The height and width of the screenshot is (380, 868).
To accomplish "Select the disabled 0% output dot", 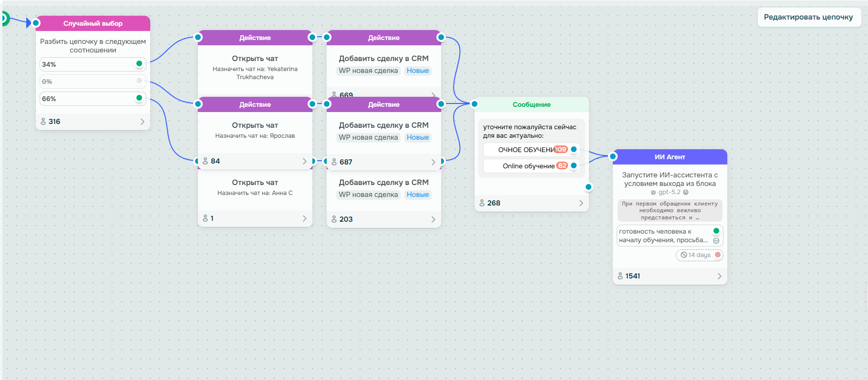I will [139, 81].
